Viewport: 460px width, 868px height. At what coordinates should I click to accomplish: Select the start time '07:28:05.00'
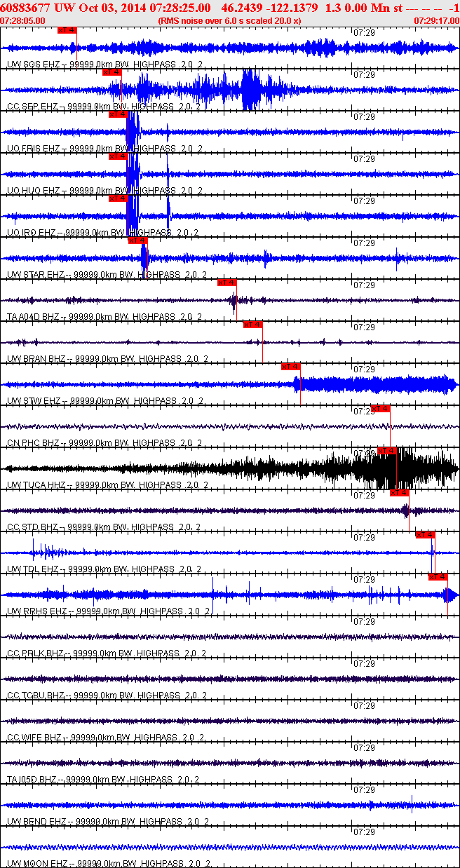coord(23,20)
